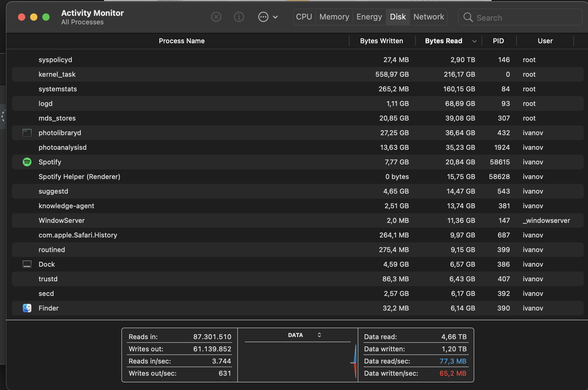Sort by Bytes Written column header
This screenshot has height=390, width=588.
[x=381, y=41]
